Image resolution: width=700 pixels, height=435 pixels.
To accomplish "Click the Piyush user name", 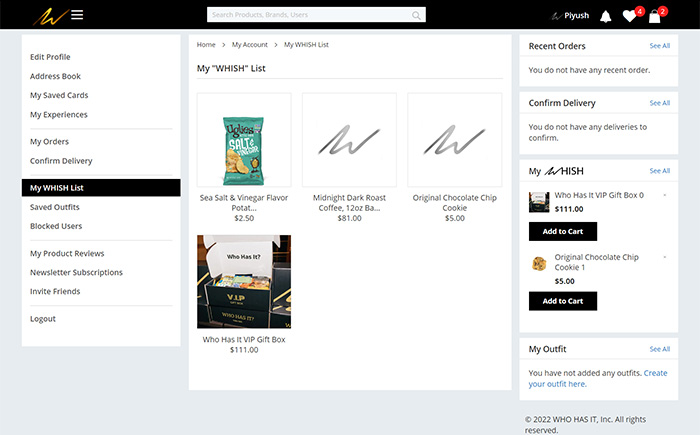I will 576,16.
